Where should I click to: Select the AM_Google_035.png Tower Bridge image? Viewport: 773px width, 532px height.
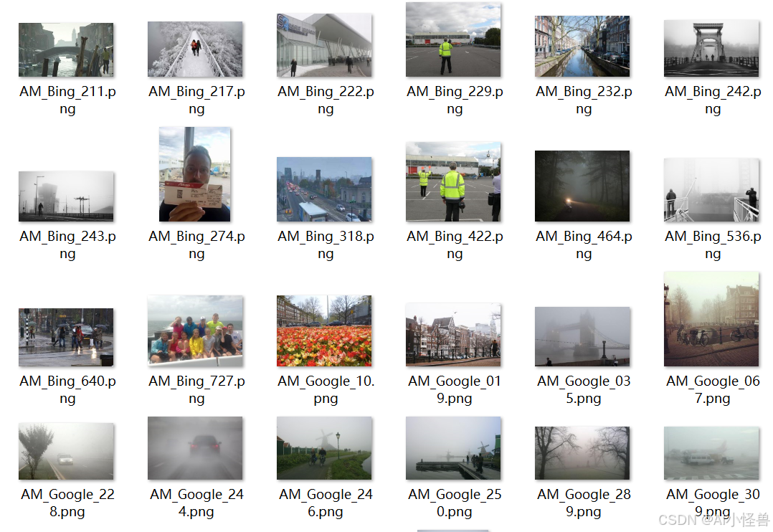tap(582, 337)
